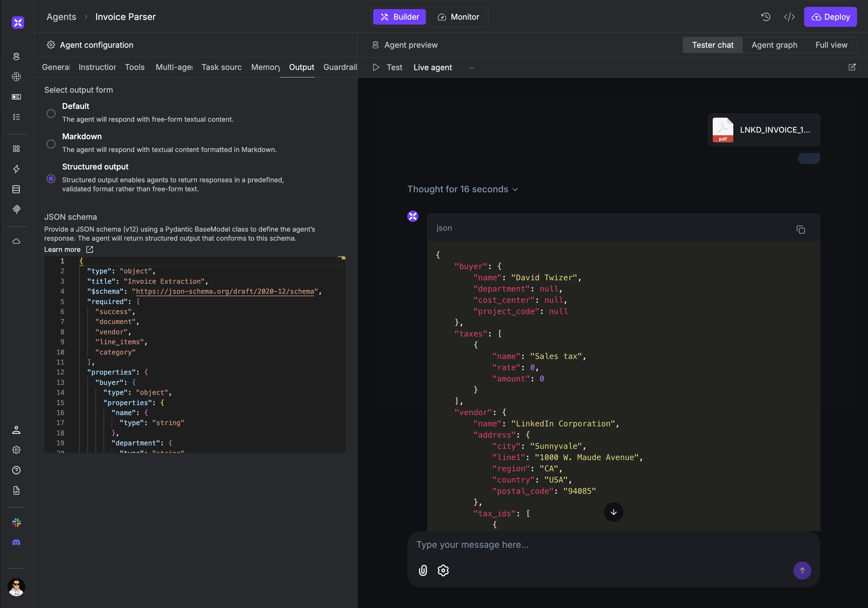Start new chat with edit icon
Image resolution: width=868 pixels, height=608 pixels.
pyautogui.click(x=852, y=67)
